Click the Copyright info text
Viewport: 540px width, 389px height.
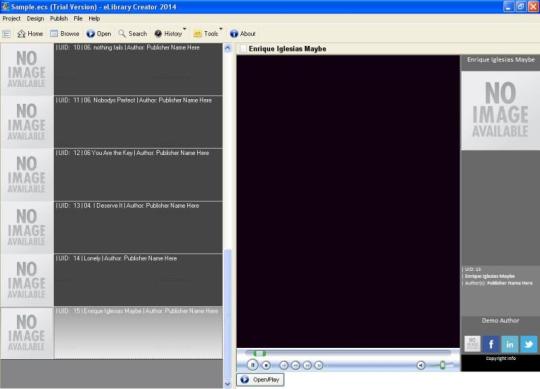[501, 358]
